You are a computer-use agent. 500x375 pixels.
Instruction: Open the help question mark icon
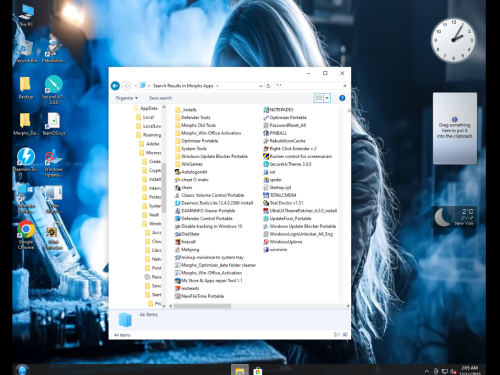coord(342,98)
